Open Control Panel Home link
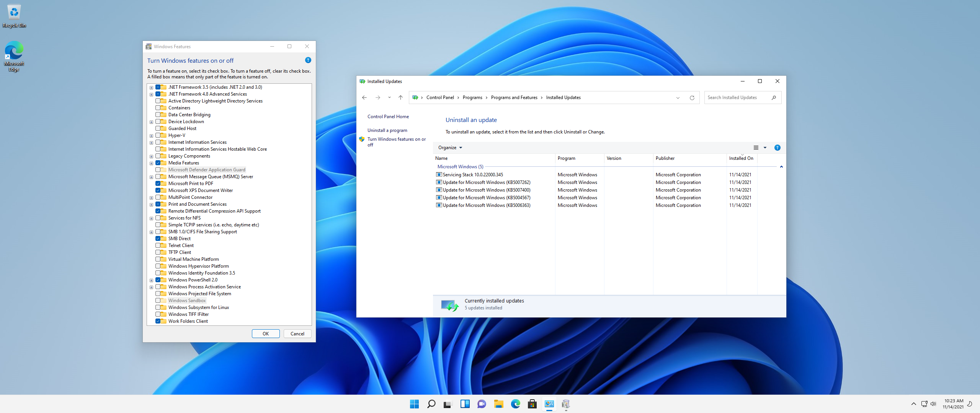The height and width of the screenshot is (413, 980). click(x=388, y=117)
